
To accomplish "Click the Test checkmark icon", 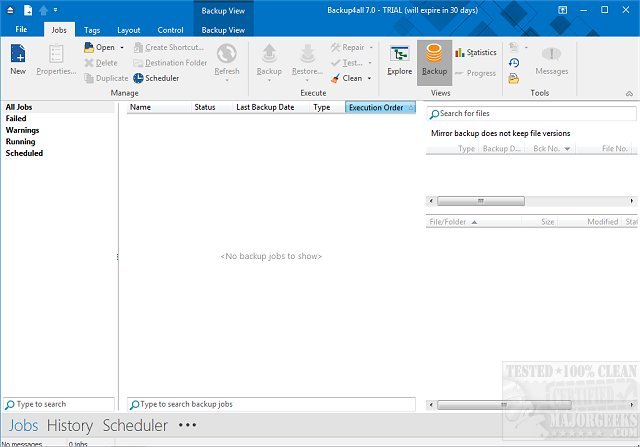I will coord(336,63).
